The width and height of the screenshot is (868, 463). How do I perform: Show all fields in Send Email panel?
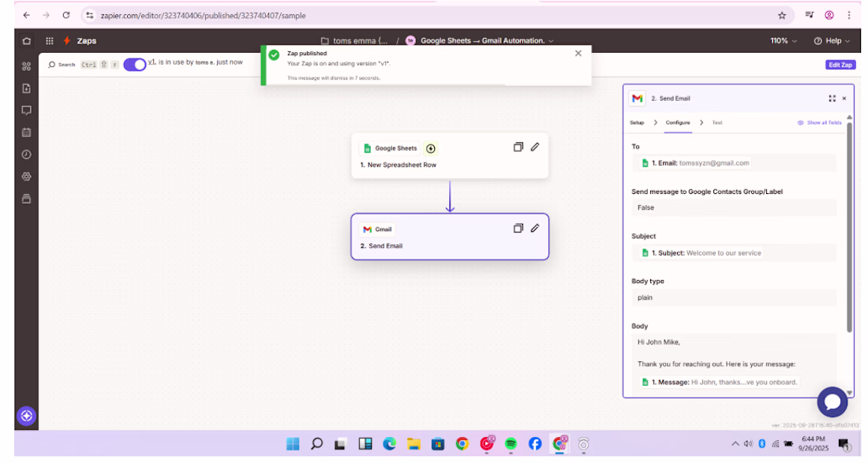[x=819, y=123]
